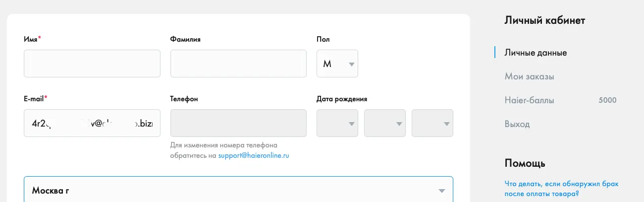Open the third Дата рождения dropdown
The height and width of the screenshot is (202, 644).
tap(432, 123)
